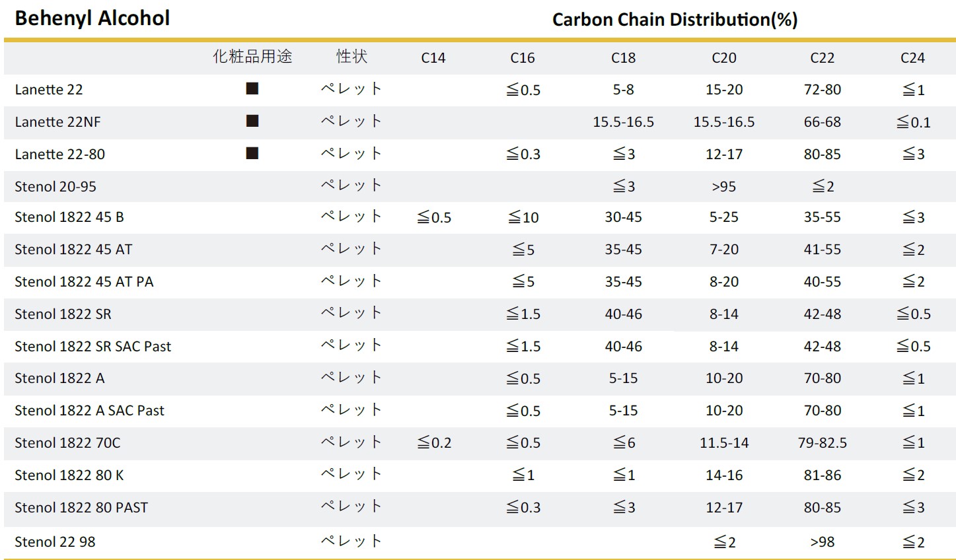Select the 14-16 cell for Stenol 1822 80 K
The width and height of the screenshot is (956, 560).
pyautogui.click(x=724, y=475)
